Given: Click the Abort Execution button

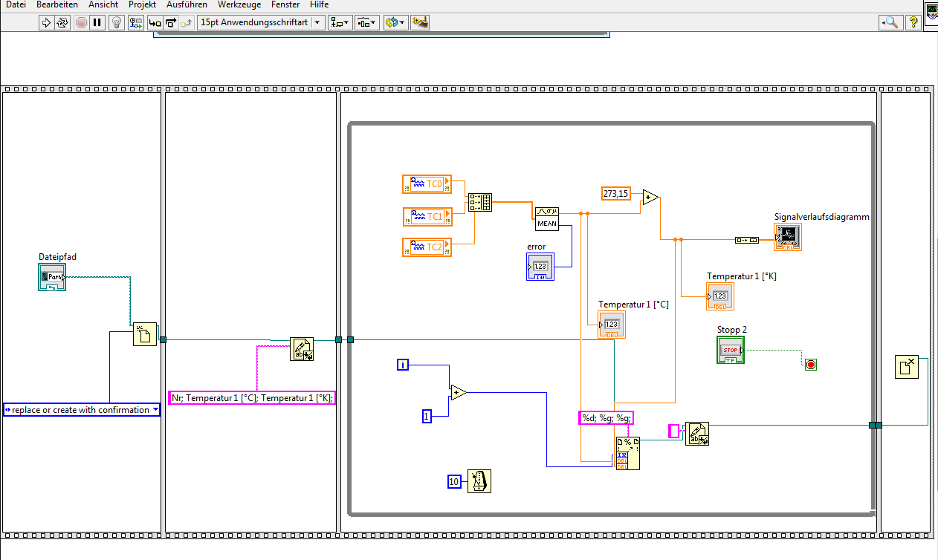Looking at the screenshot, I should pos(81,22).
